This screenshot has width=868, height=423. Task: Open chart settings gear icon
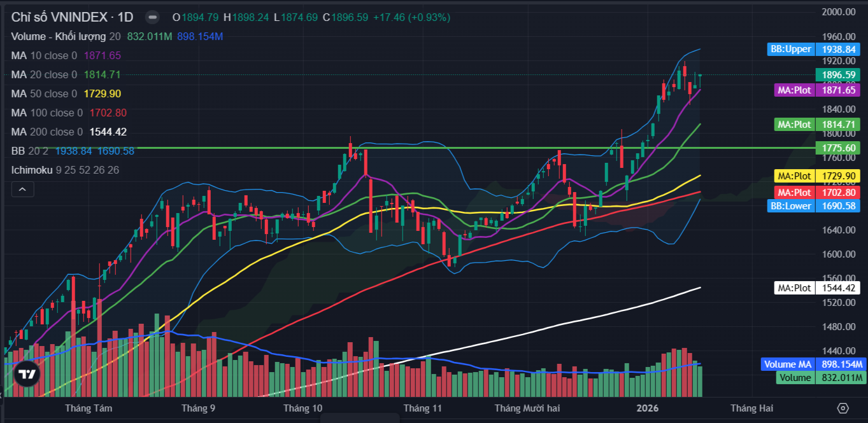coord(843,408)
